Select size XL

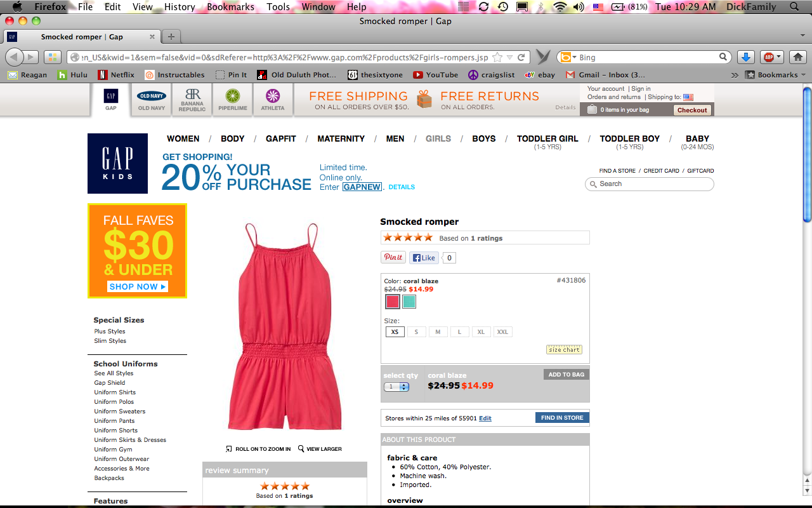(481, 331)
